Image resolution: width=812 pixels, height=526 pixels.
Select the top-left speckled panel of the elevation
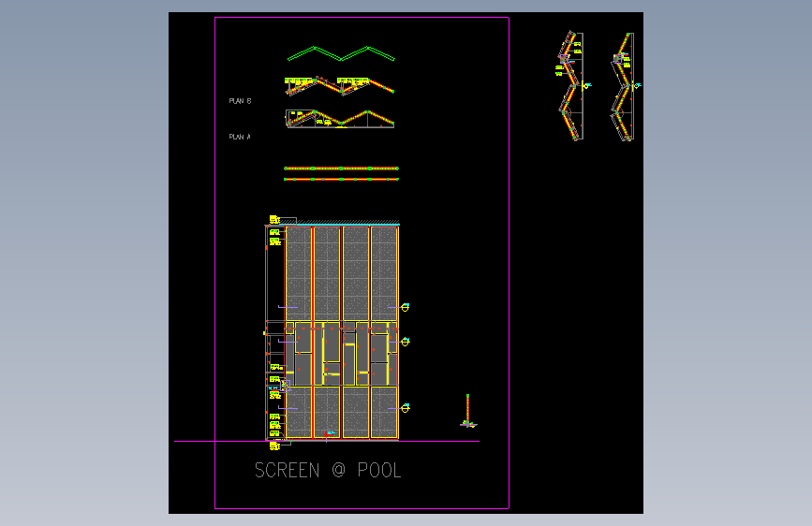(298, 273)
